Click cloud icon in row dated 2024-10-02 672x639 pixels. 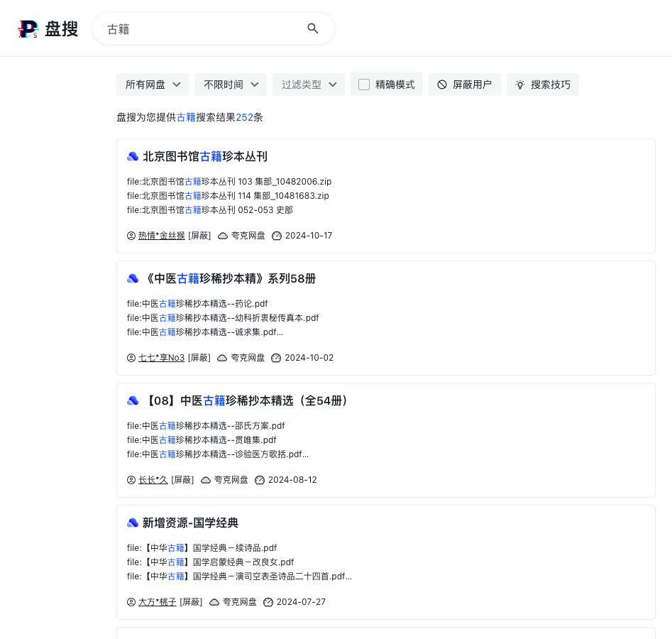[x=222, y=358]
